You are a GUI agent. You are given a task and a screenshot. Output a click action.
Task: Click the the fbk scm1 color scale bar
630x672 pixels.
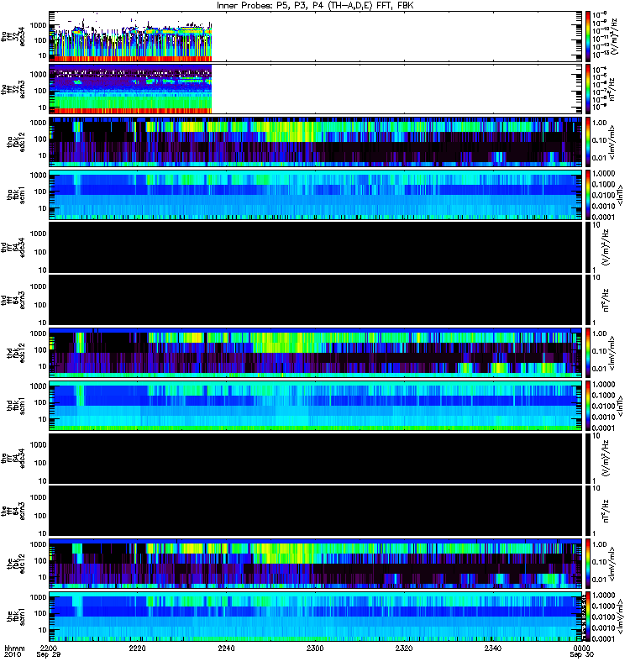point(587,617)
